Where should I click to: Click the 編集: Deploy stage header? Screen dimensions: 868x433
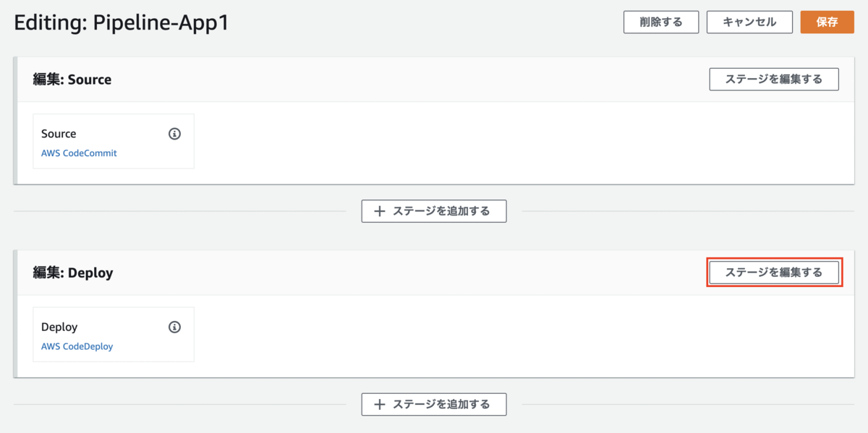tap(73, 273)
